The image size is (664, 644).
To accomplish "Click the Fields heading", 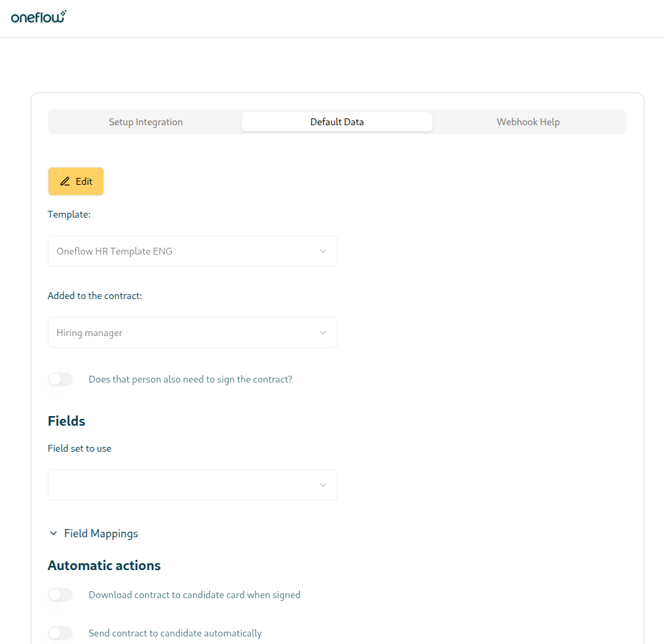I will pyautogui.click(x=66, y=421).
